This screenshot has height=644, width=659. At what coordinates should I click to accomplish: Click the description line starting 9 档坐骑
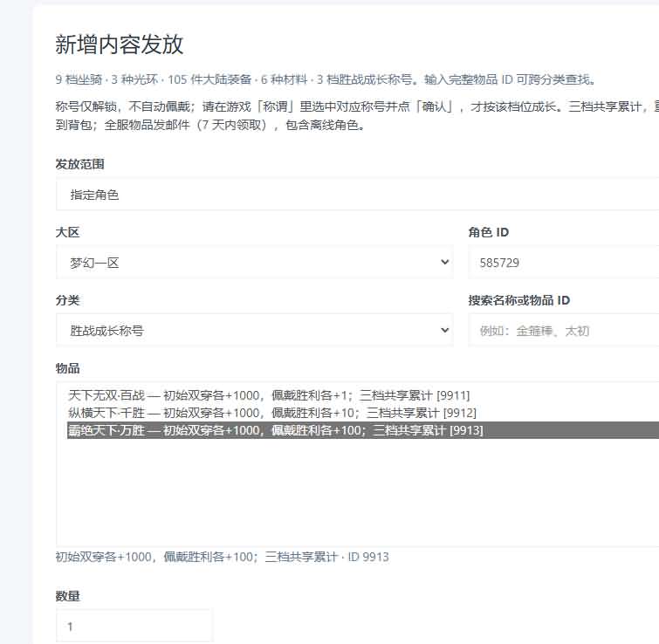(326, 79)
